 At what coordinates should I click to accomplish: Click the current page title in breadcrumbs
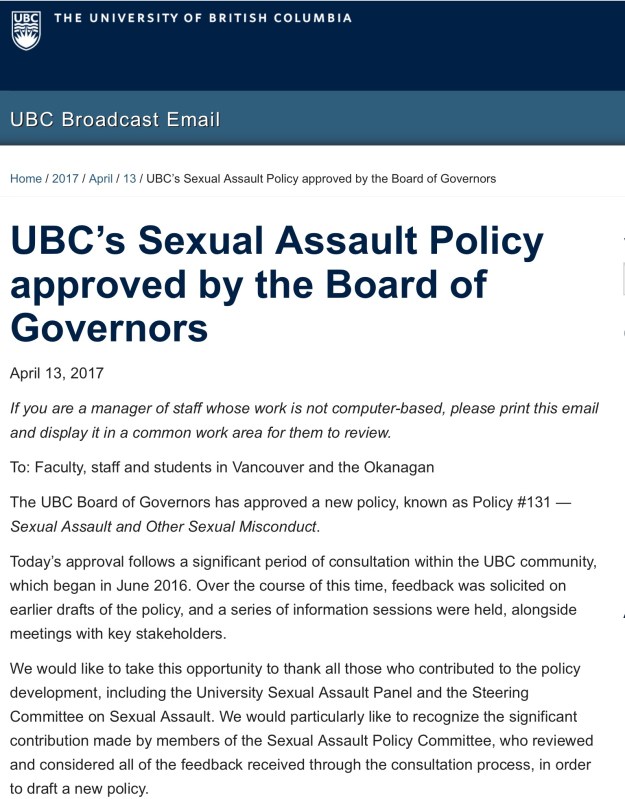tap(321, 179)
